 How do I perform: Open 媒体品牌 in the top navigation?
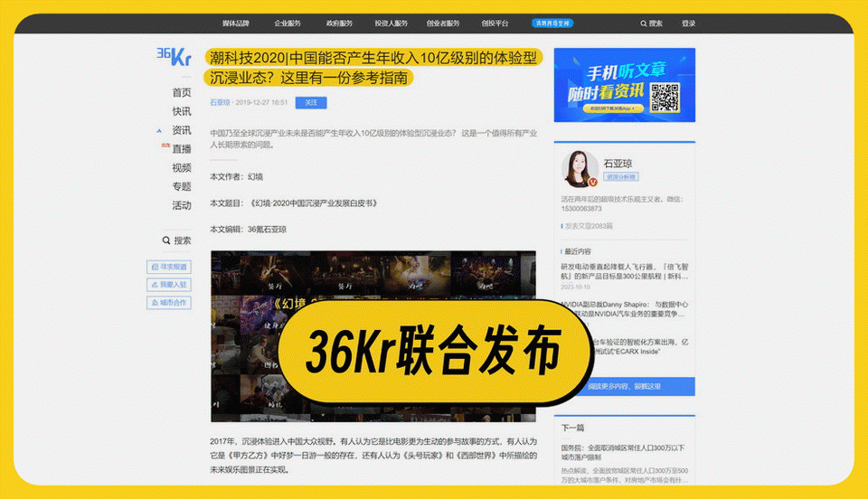pyautogui.click(x=235, y=24)
